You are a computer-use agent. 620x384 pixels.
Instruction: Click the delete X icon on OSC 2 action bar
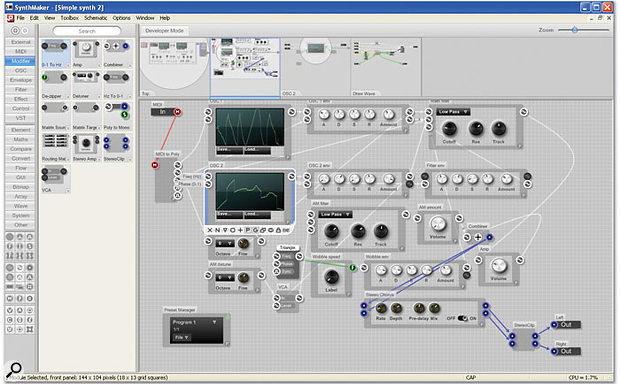click(210, 230)
